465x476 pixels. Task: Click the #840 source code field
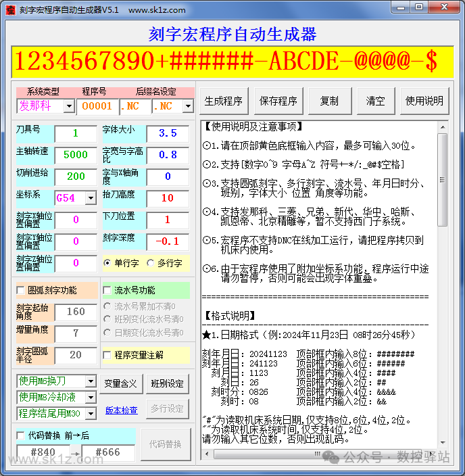[x=43, y=452]
